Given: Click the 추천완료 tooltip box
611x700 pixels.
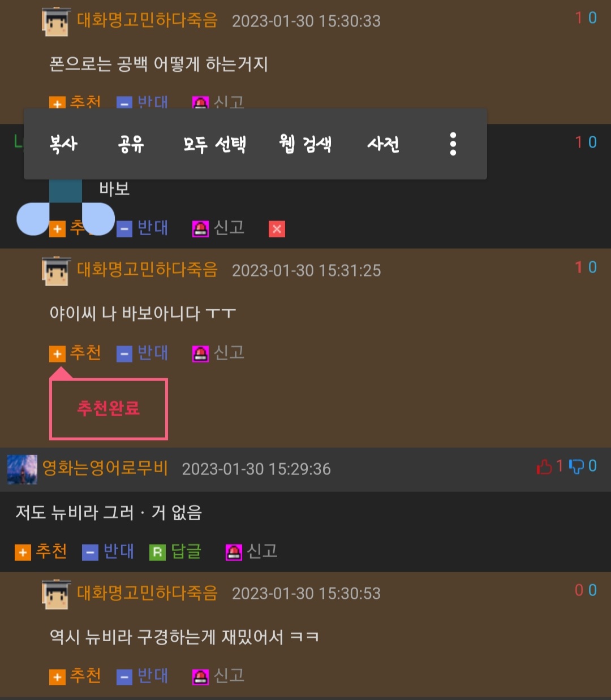Looking at the screenshot, I should coord(109,409).
